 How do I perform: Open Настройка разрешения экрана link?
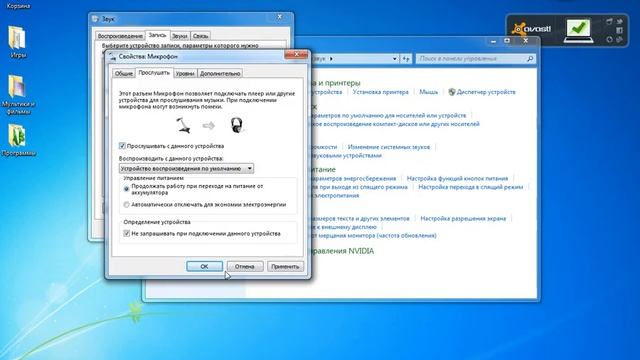point(463,218)
